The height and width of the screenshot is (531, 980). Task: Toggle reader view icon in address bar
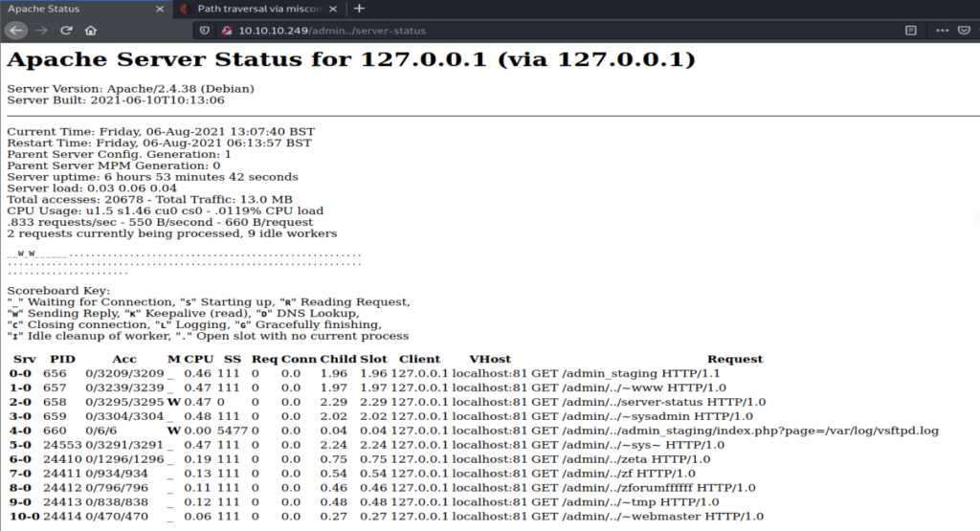click(x=911, y=30)
